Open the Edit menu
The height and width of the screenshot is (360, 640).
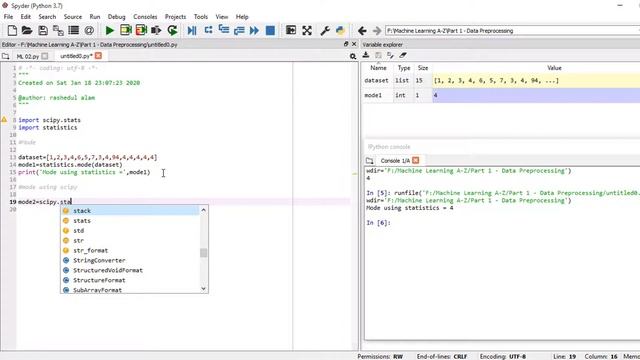(26, 17)
